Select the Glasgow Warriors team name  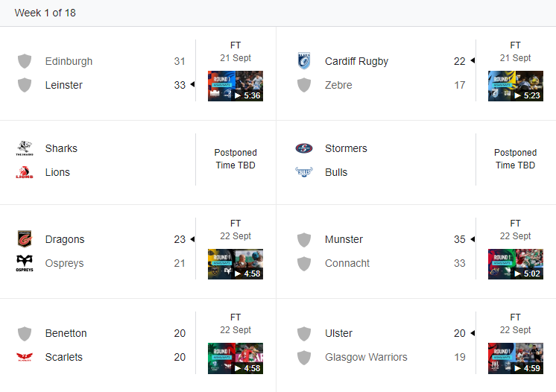pyautogui.click(x=366, y=357)
